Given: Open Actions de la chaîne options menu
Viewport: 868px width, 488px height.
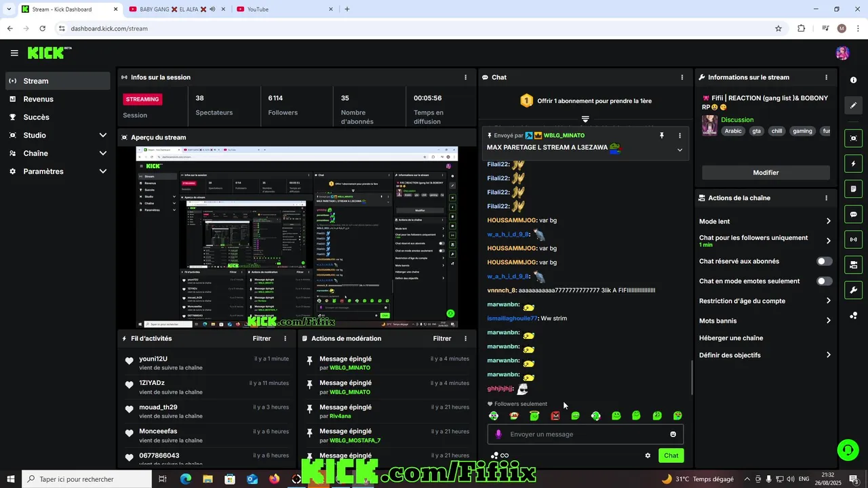Looking at the screenshot, I should pos(826,198).
